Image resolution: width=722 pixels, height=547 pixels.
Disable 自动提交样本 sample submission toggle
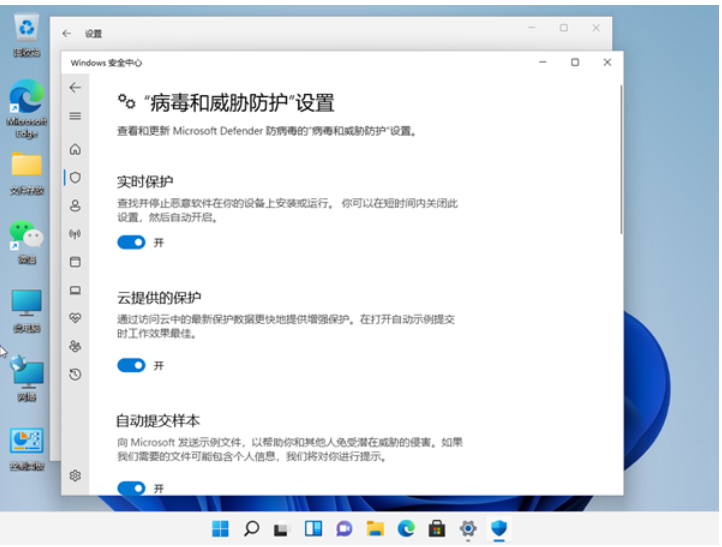[131, 488]
